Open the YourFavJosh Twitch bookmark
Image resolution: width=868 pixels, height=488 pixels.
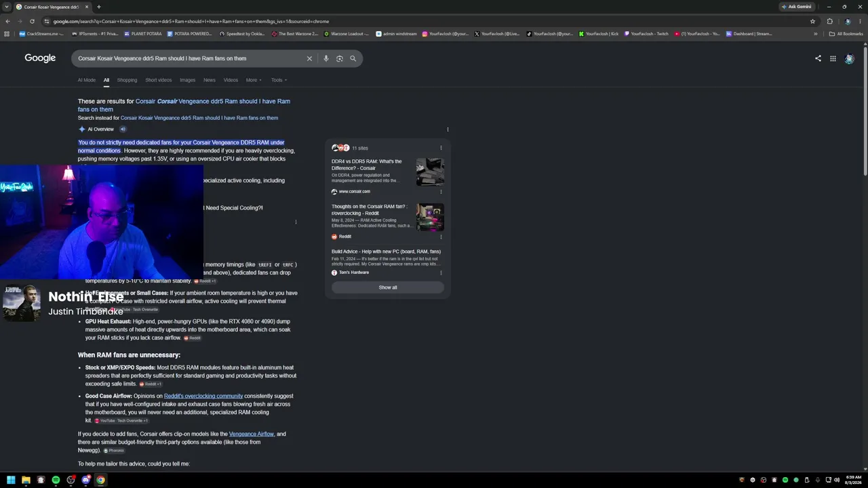point(646,33)
